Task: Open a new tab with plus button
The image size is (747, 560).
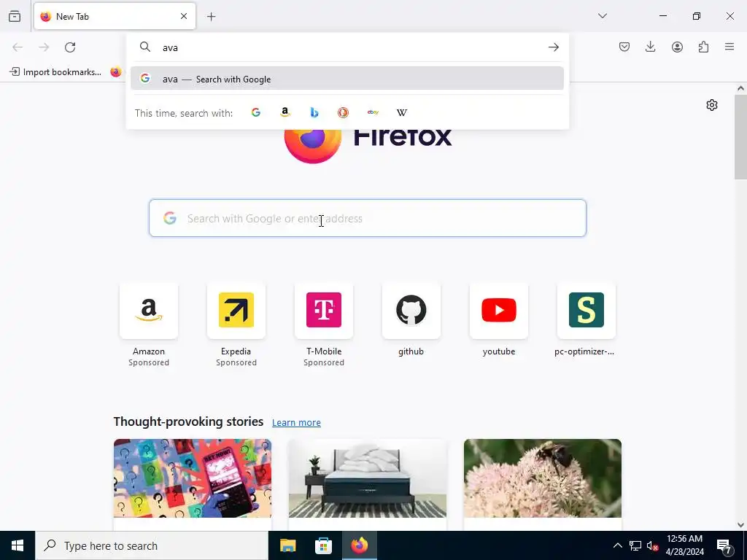Action: [x=212, y=17]
